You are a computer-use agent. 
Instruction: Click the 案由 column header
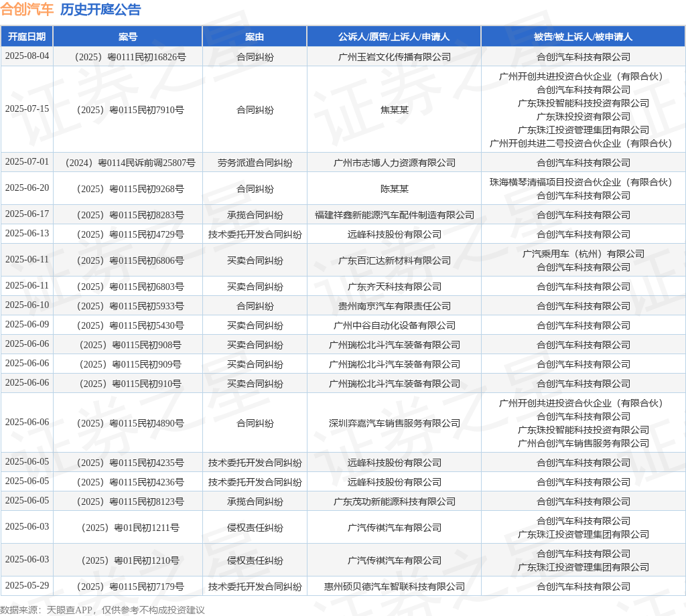pyautogui.click(x=255, y=37)
